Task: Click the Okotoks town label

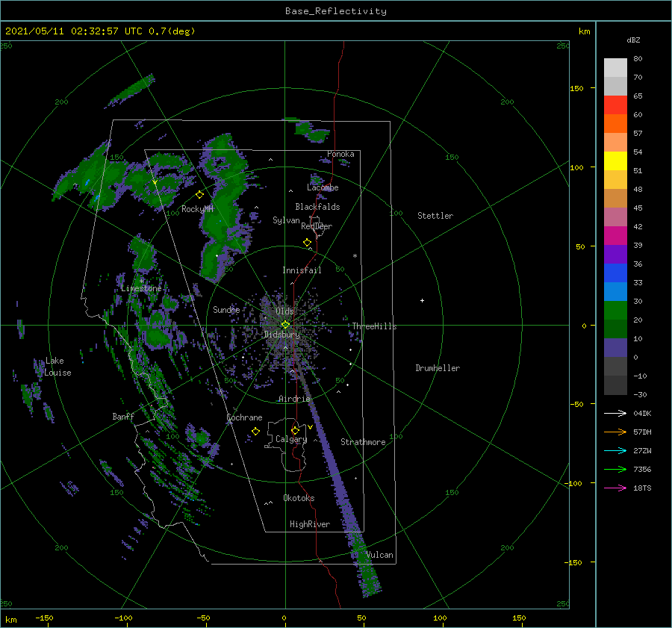Action: pos(299,498)
